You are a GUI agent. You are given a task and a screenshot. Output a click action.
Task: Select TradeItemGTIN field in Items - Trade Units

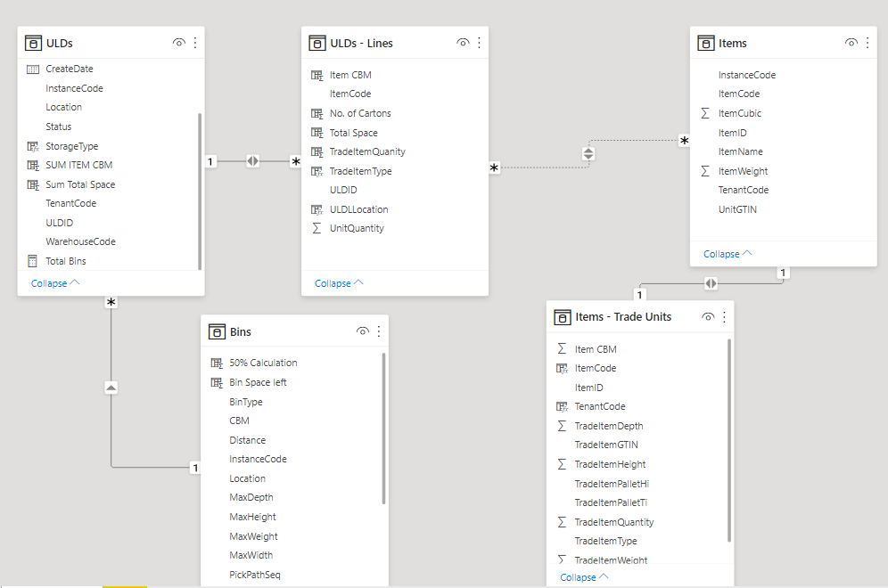pos(606,445)
